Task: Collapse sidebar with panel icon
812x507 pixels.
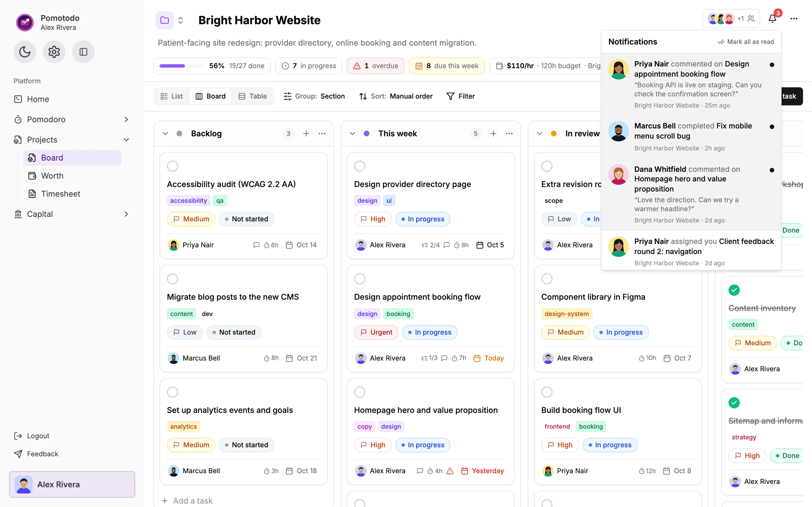Action: click(83, 52)
